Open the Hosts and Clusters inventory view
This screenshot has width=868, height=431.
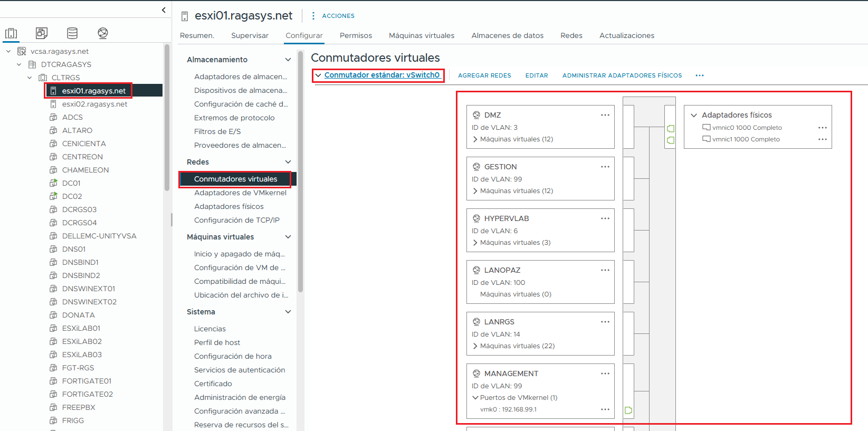11,33
